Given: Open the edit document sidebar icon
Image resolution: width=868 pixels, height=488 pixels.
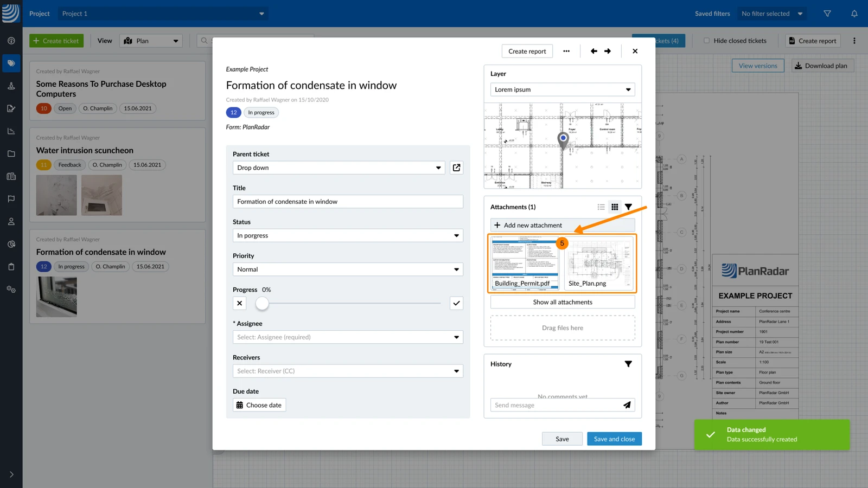Looking at the screenshot, I should (11, 108).
